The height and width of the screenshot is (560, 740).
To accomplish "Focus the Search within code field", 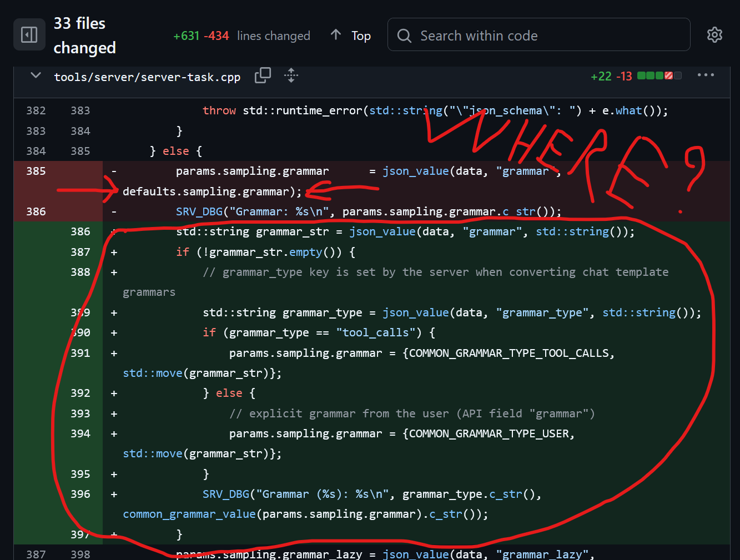I will tap(538, 35).
